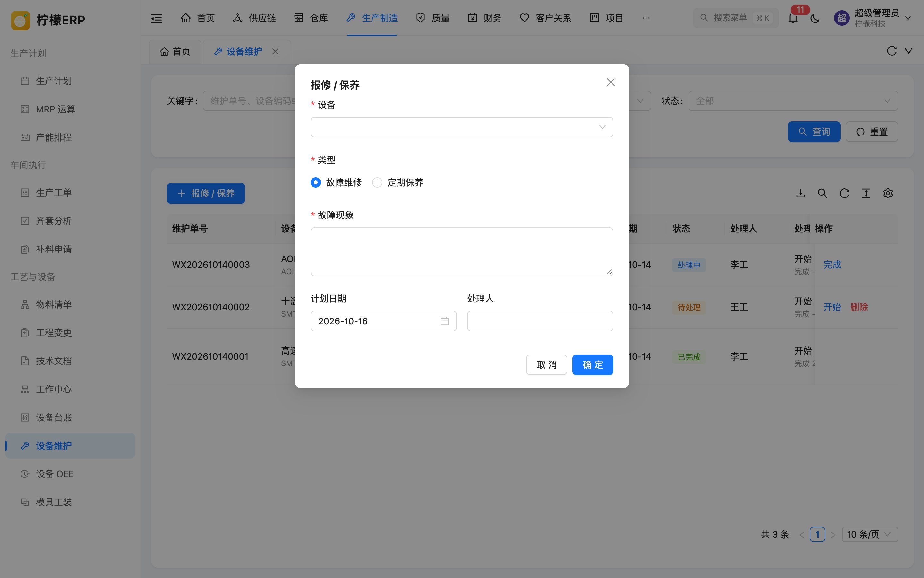Screen dimensions: 924x578
Task: Open the 设备 dropdown in dialog
Action: point(462,127)
